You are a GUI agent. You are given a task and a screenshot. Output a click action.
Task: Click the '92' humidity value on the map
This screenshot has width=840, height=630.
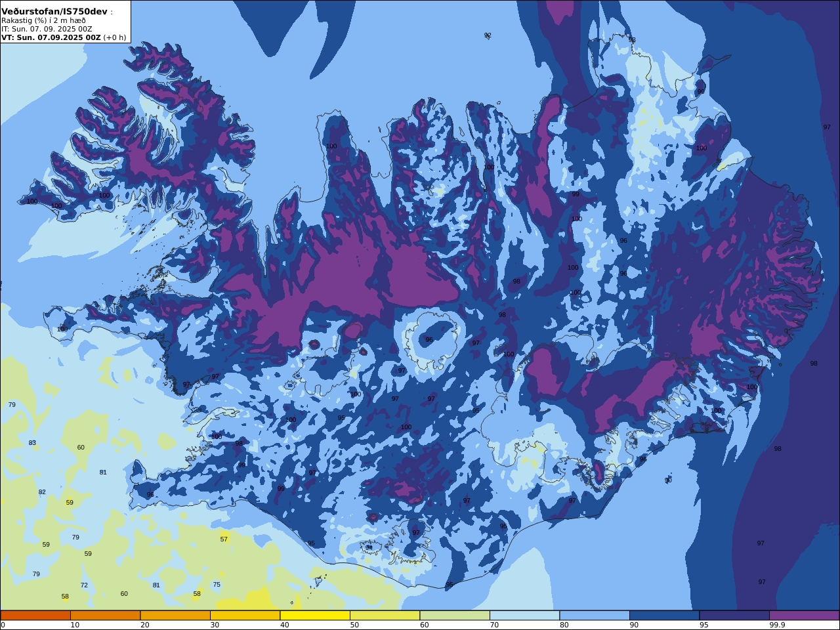[x=488, y=35]
